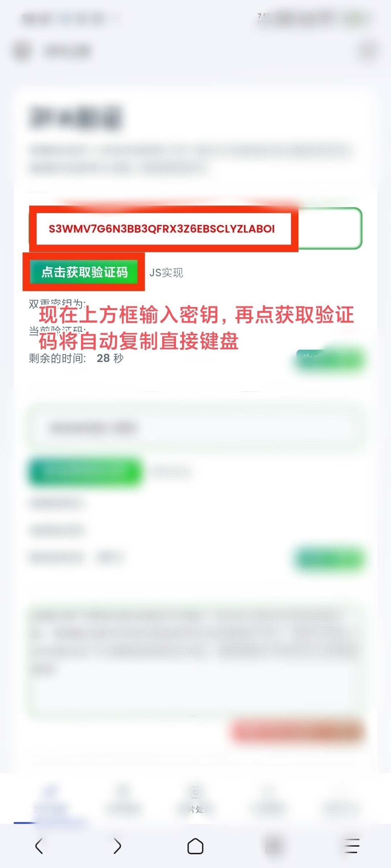Tap the second blurred green get-code button
The width and height of the screenshot is (391, 868).
(85, 472)
